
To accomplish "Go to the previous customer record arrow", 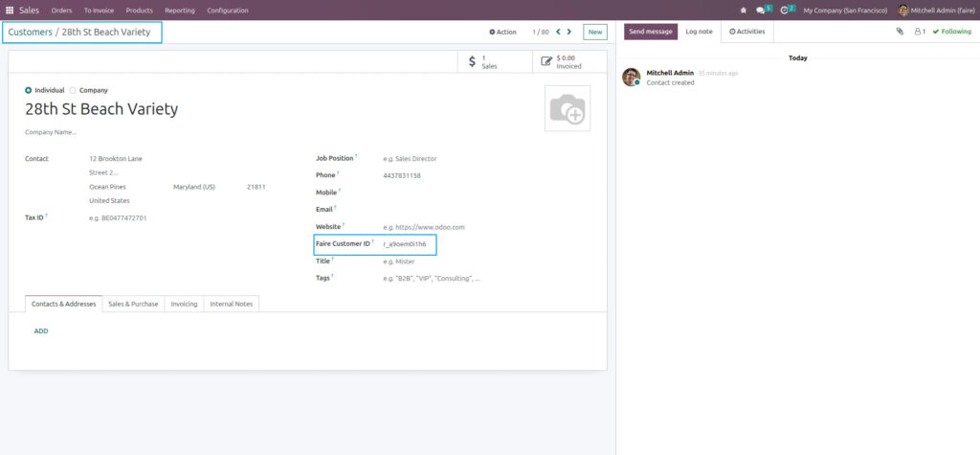I will click(x=558, y=32).
